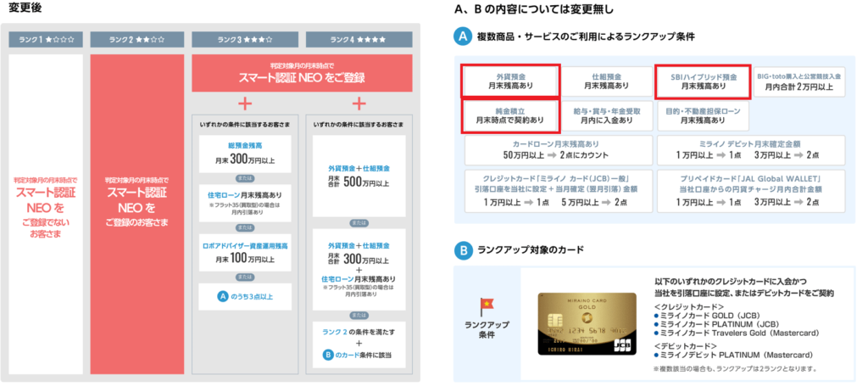The height and width of the screenshot is (392, 868).
Task: Select the ランク1 header with one star
Action: (x=46, y=40)
